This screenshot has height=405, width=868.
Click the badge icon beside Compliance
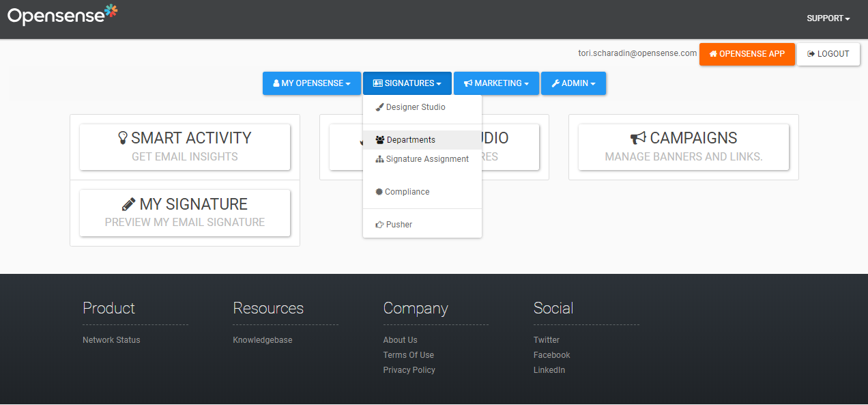tap(379, 192)
